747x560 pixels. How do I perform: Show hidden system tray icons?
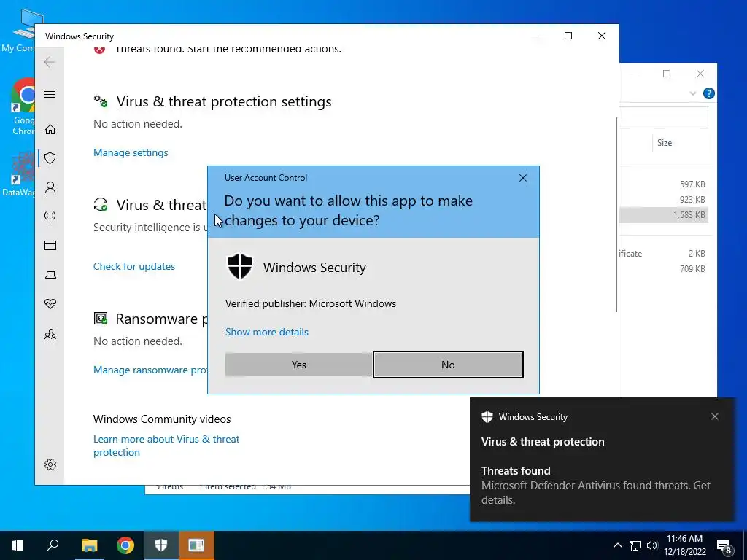click(x=617, y=545)
